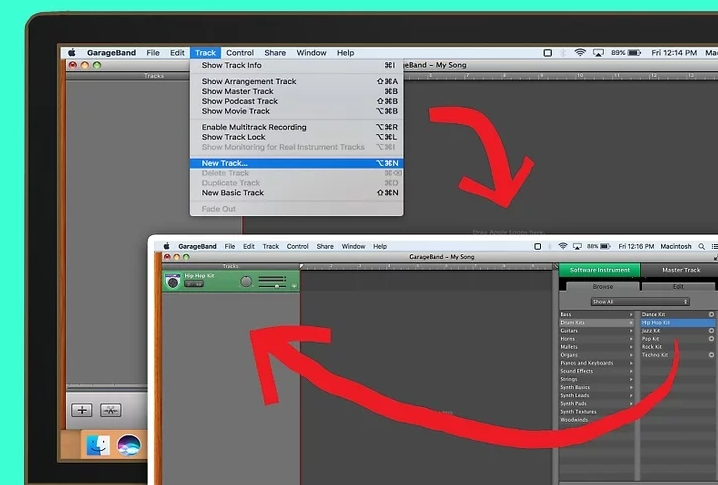Open Share menu in the Hip Hop Kit window
Screen dimensions: 718x485
(x=325, y=246)
